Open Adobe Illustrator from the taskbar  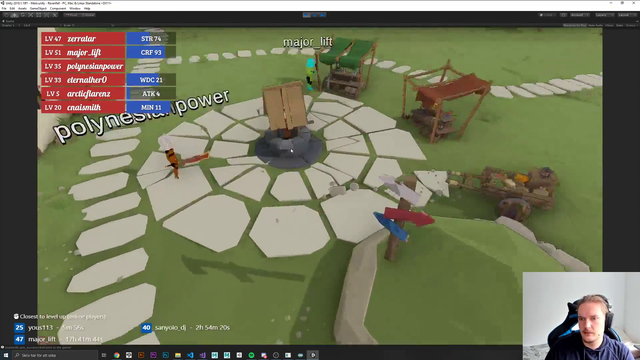(141, 355)
